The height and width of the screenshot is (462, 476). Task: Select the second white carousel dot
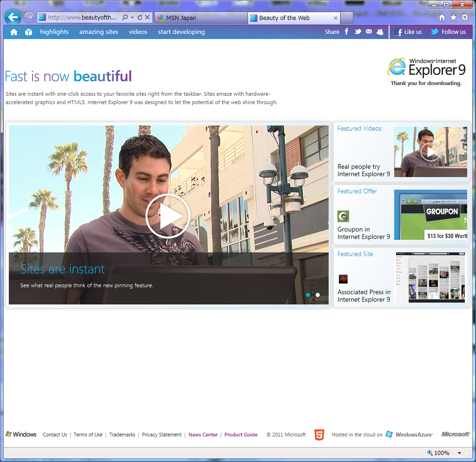click(x=317, y=295)
